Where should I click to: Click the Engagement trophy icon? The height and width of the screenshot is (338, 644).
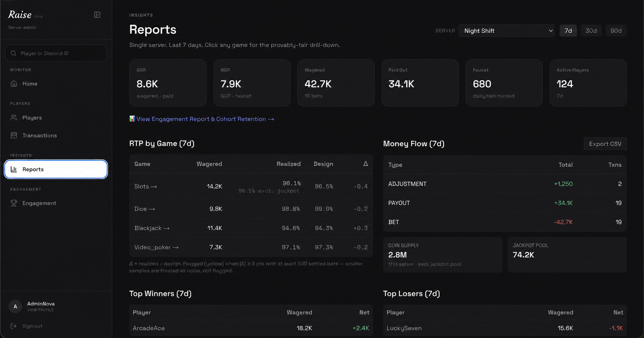14,203
